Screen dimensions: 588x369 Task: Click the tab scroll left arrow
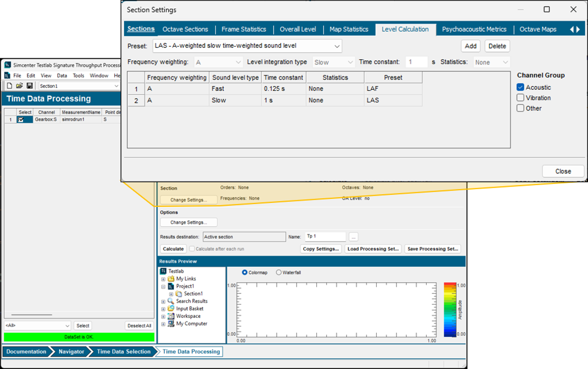coord(572,29)
